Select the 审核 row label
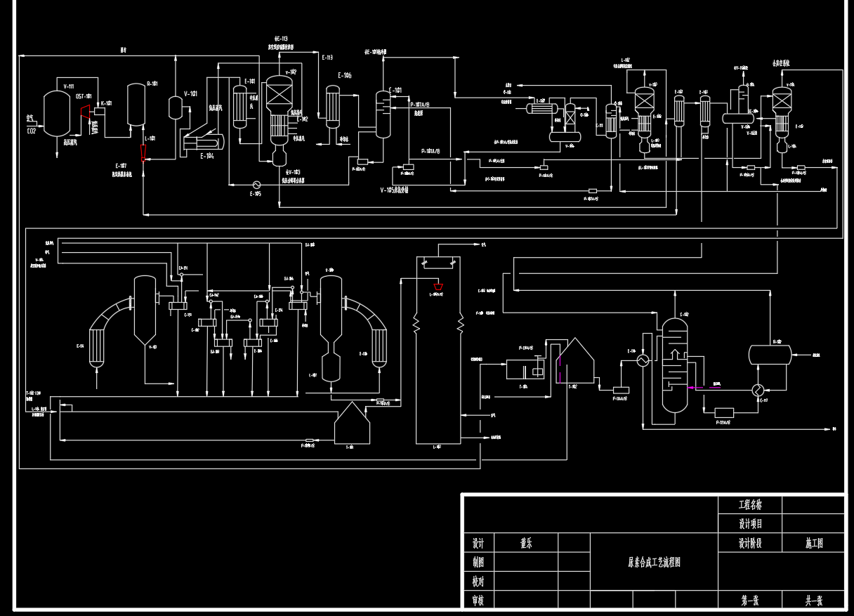The height and width of the screenshot is (616, 854). pyautogui.click(x=478, y=600)
